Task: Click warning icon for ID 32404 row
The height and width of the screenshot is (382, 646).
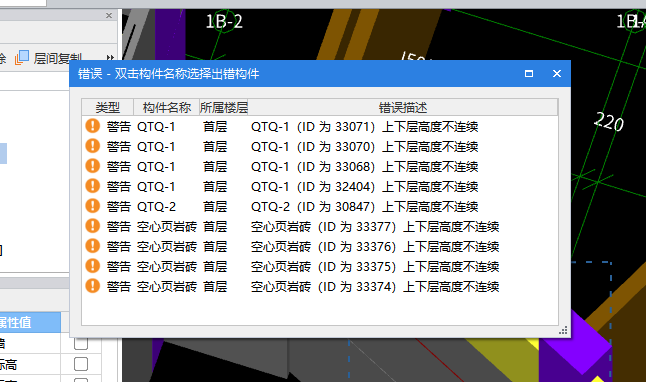Action: [x=93, y=186]
